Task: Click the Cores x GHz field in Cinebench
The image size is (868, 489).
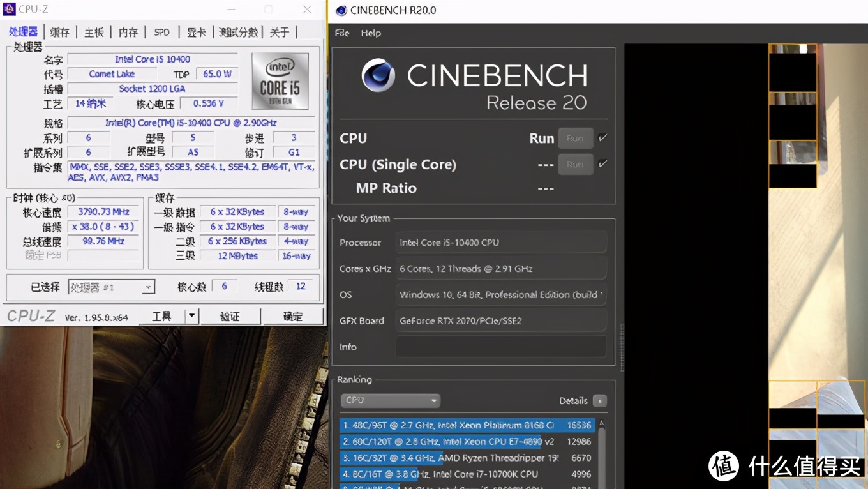Action: coord(500,269)
